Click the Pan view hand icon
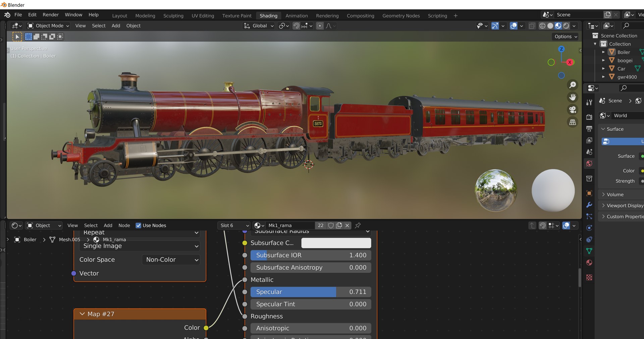Screen dimensions: 644x339 (x=573, y=97)
